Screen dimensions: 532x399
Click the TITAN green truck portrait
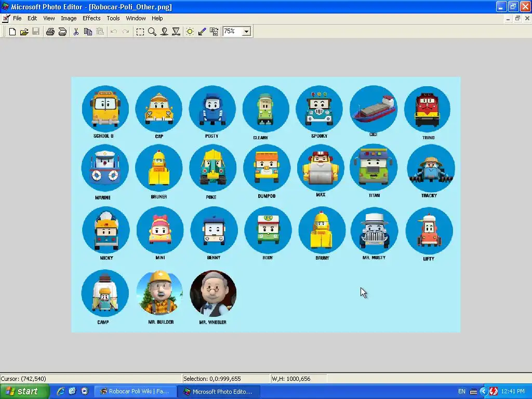(x=374, y=167)
